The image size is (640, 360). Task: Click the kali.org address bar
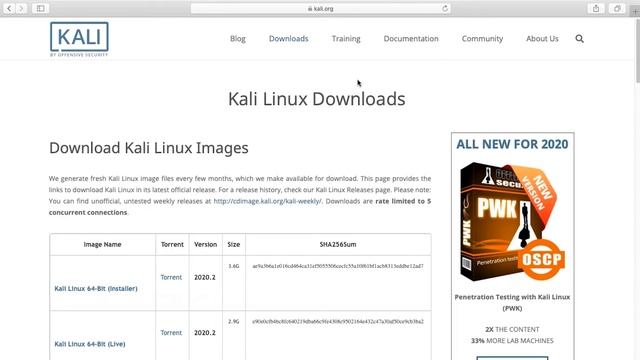(x=320, y=8)
